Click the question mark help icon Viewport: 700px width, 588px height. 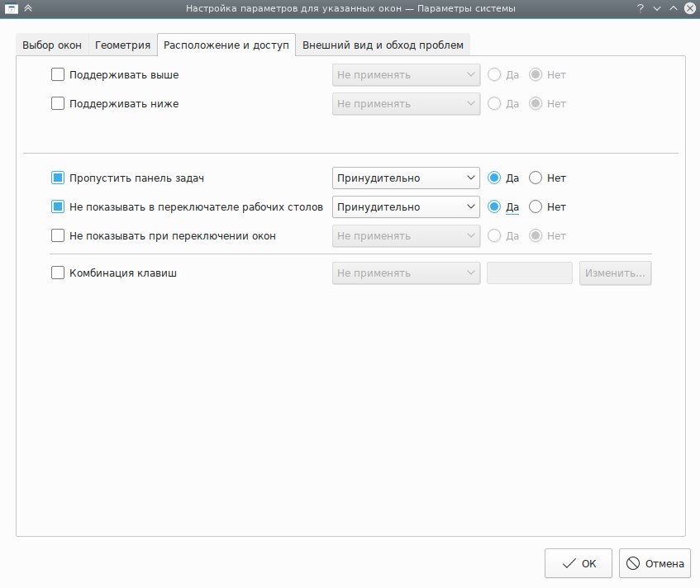click(x=640, y=8)
